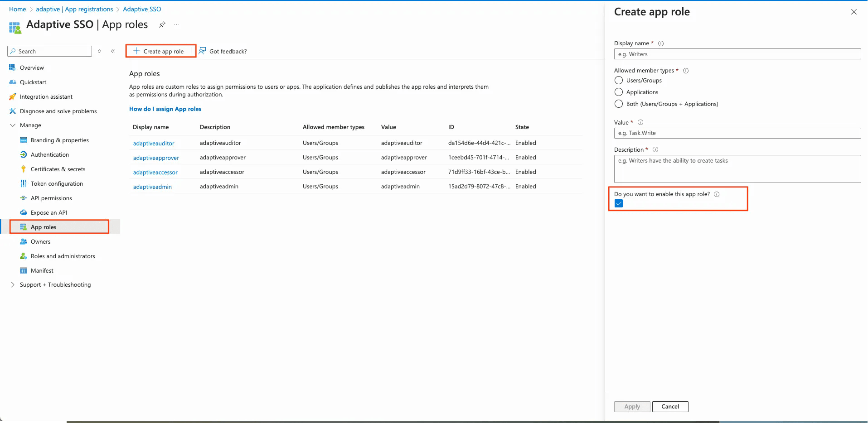The width and height of the screenshot is (868, 423).
Task: Show info tooltip for enable app role
Action: tap(717, 194)
